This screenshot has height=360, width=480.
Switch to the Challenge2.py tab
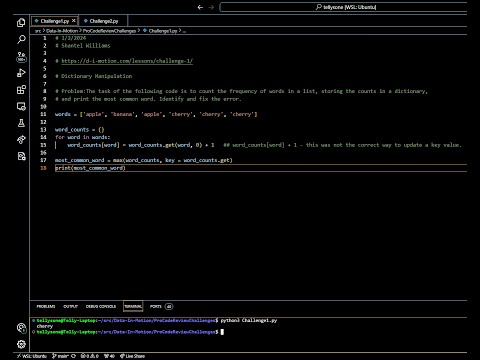click(103, 21)
